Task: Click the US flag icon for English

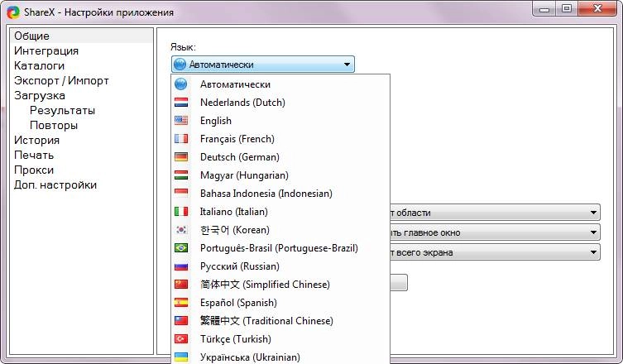Action: coord(181,121)
